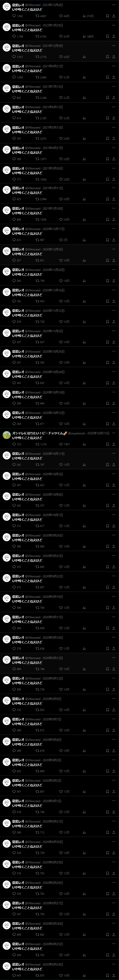Open more options menu on ピーナッツくん tweet

pos(114,433)
